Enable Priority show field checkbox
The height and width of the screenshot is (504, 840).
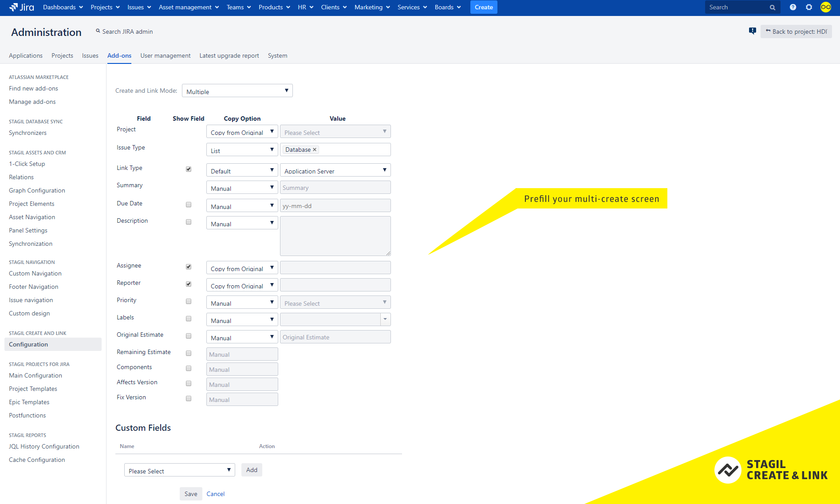[x=189, y=301]
